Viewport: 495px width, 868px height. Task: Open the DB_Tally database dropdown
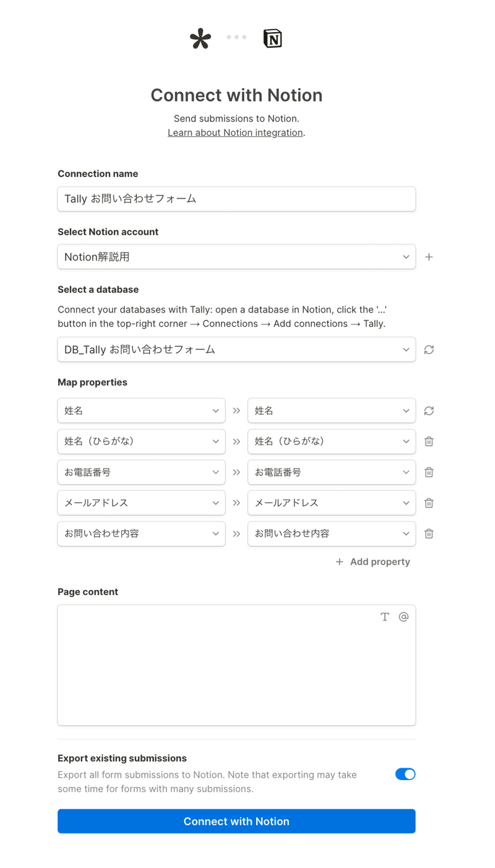coord(236,349)
